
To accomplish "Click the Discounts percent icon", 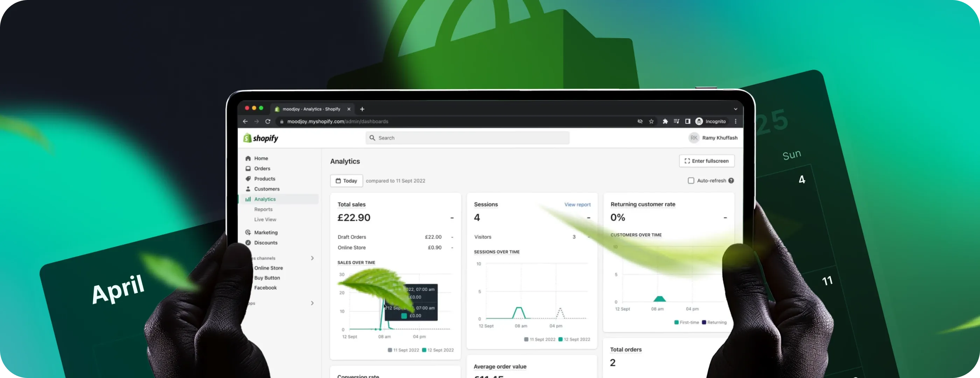I will 248,243.
